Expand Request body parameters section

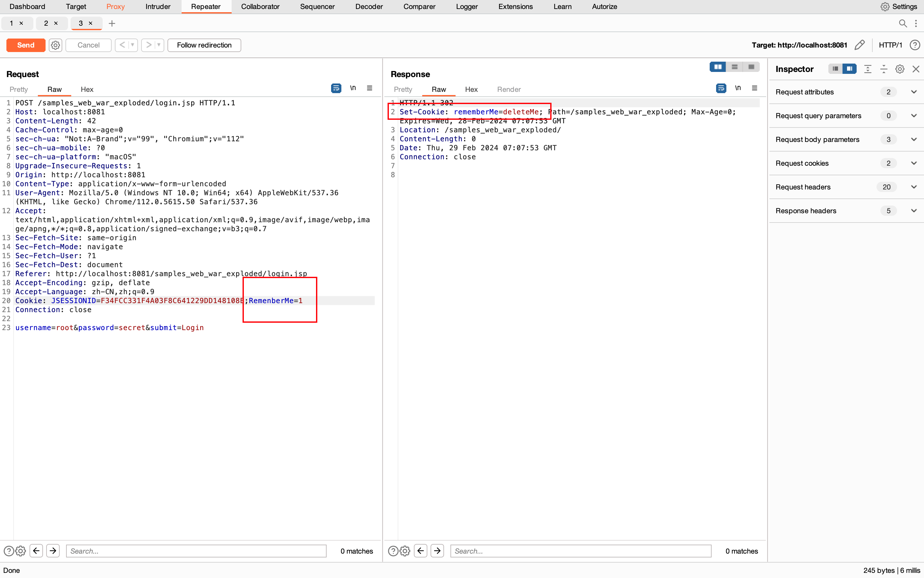[846, 139]
